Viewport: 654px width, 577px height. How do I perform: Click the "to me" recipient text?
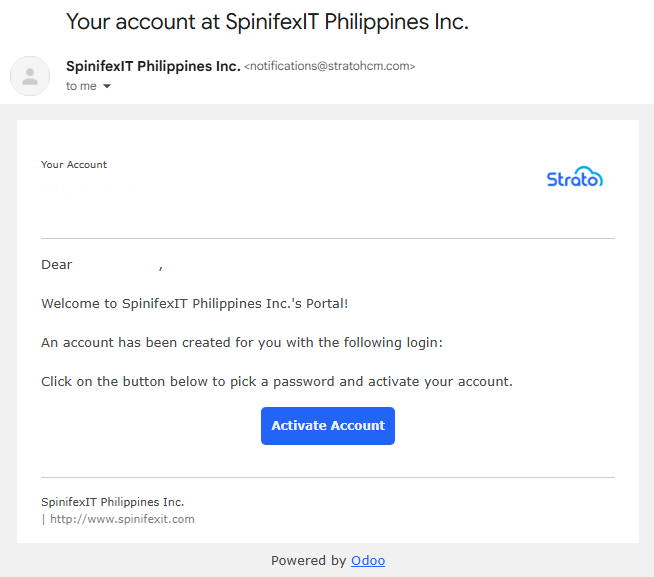(81, 87)
